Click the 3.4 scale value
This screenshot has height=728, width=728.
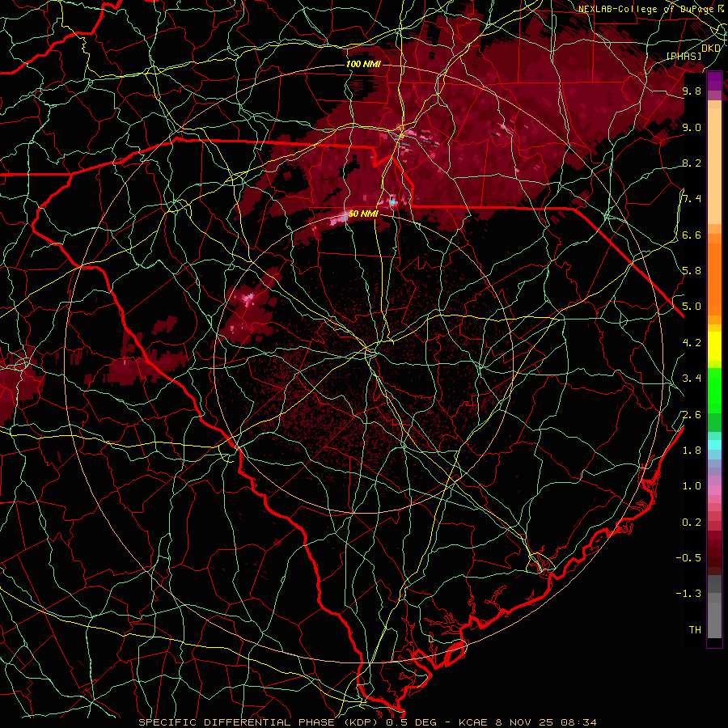point(692,379)
